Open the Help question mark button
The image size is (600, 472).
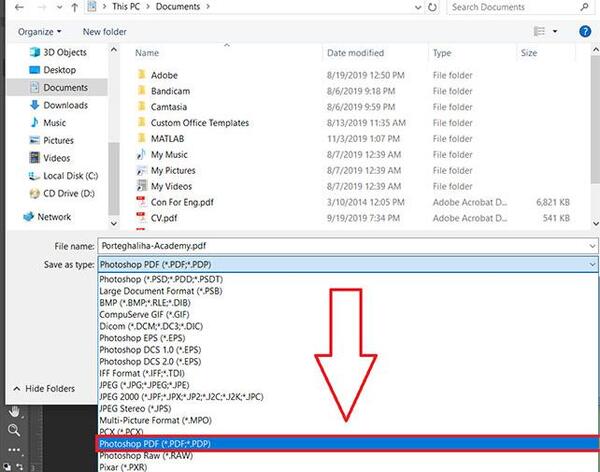[585, 31]
